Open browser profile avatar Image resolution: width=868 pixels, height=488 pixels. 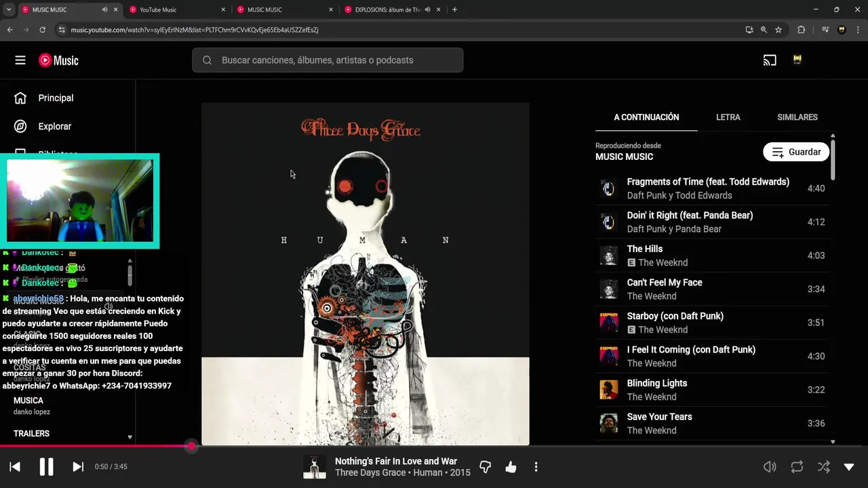coord(842,30)
